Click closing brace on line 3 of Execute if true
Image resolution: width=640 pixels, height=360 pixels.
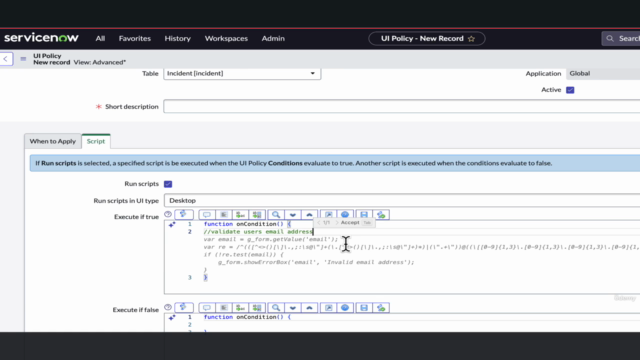(205, 278)
